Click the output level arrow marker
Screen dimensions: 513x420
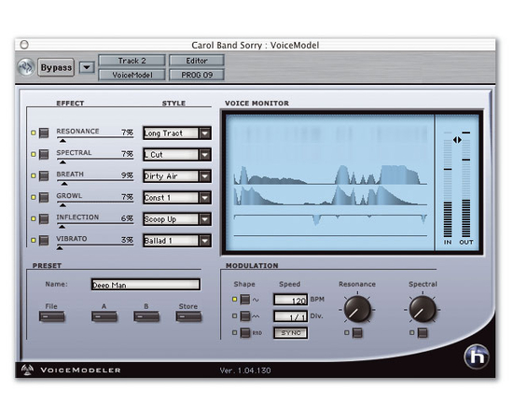point(457,140)
